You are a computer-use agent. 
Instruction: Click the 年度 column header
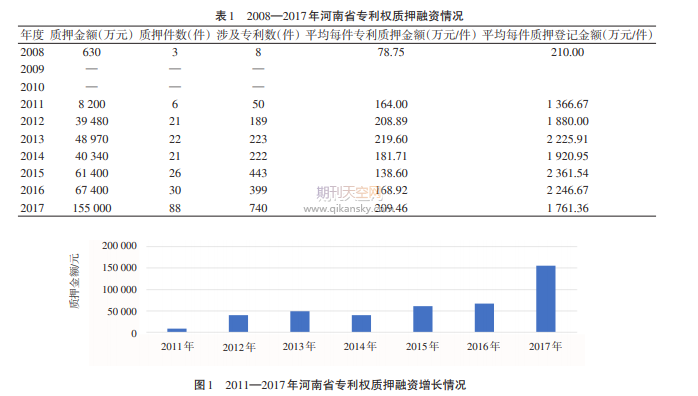click(x=32, y=35)
